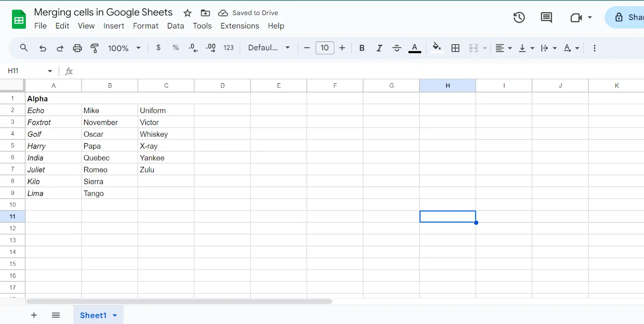The image size is (644, 324).
Task: Add a new sheet with plus
Action: 34,315
